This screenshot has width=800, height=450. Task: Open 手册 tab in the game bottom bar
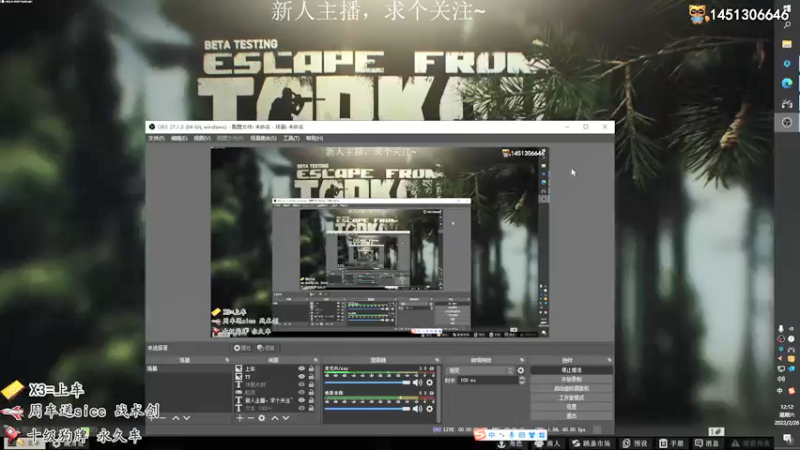[x=671, y=443]
